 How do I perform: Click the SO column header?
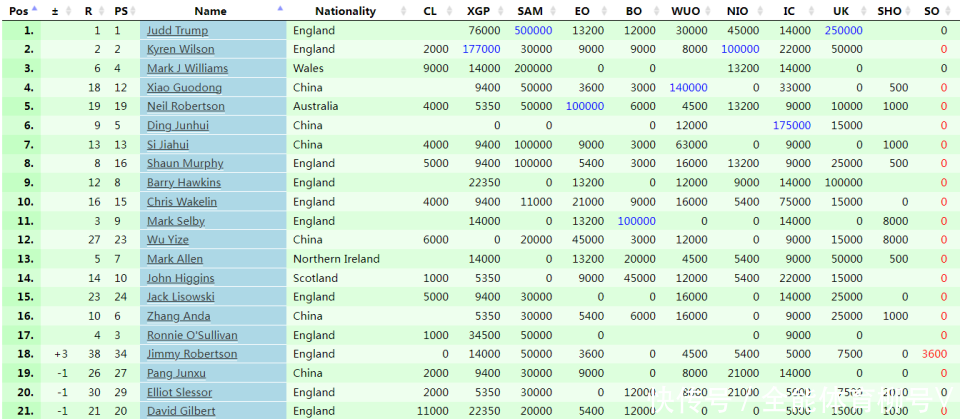tap(931, 11)
